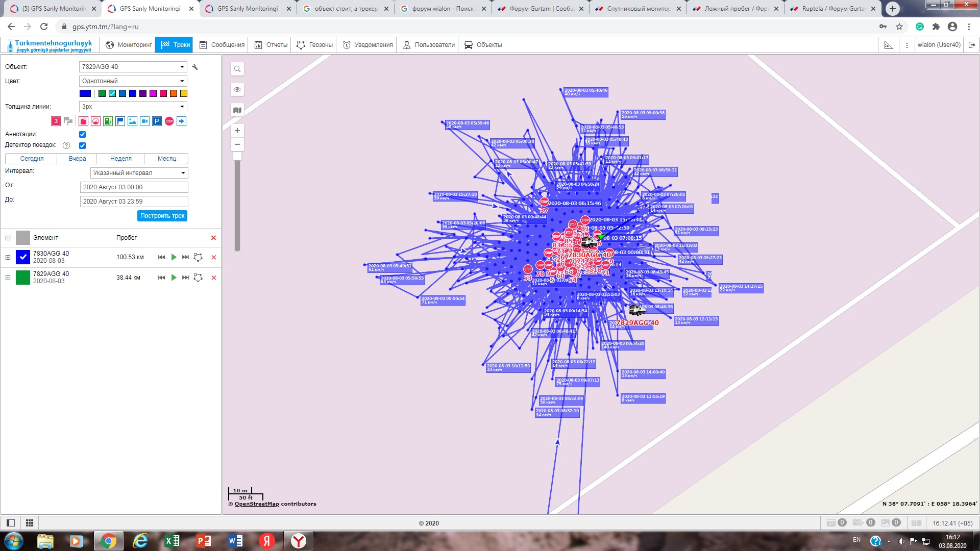Open the Толщина линии dropdown

click(x=133, y=107)
